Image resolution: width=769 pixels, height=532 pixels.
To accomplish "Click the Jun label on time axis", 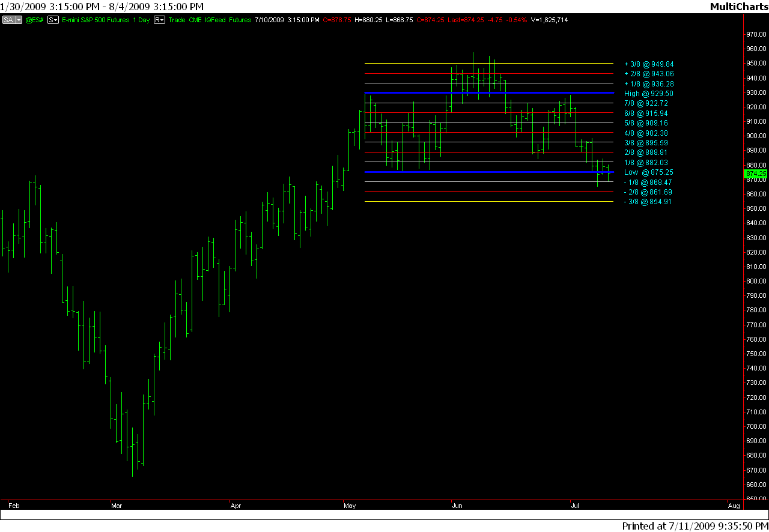I will click(x=457, y=506).
